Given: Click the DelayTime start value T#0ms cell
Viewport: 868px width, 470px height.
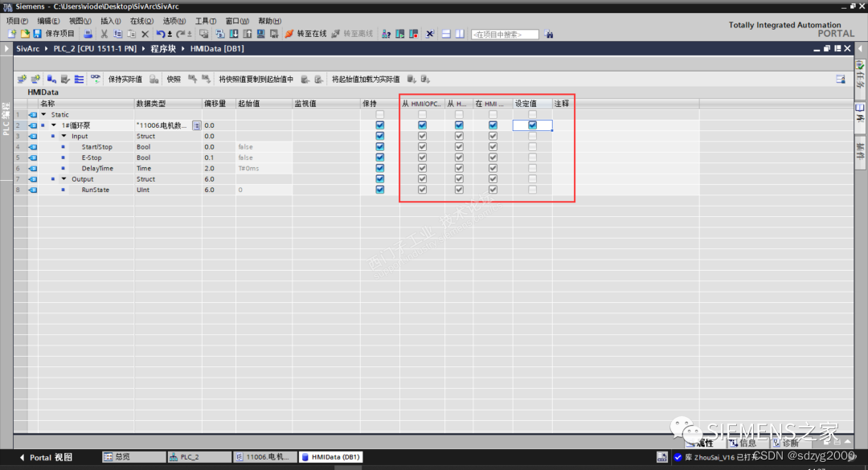Looking at the screenshot, I should [264, 168].
